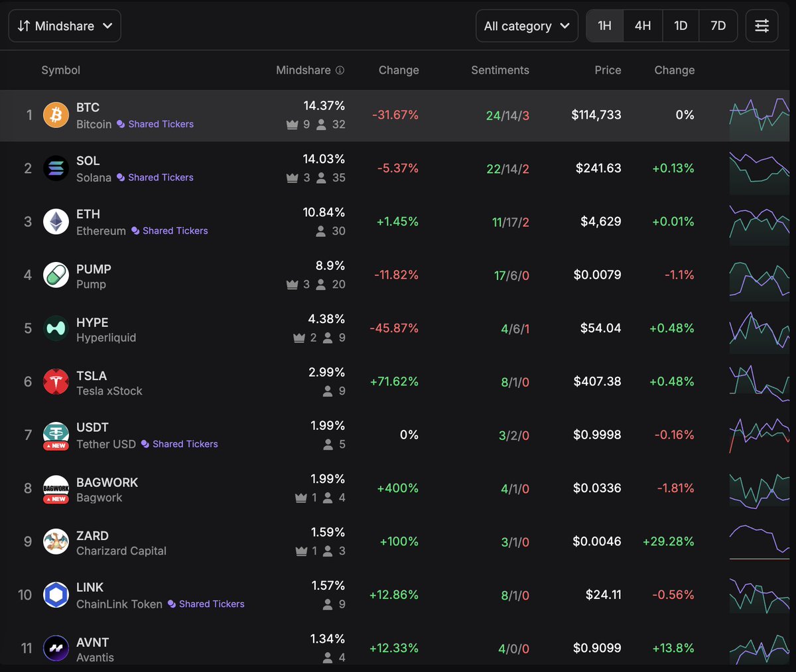The width and height of the screenshot is (796, 672).
Task: Click the USDT price $0.9998
Action: point(597,435)
